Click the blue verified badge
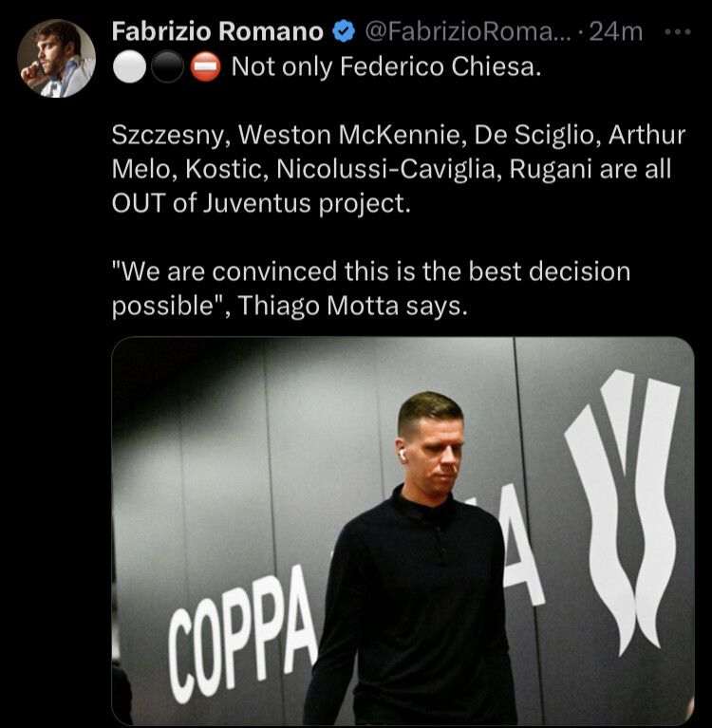This screenshot has height=728, width=712. coord(344,31)
